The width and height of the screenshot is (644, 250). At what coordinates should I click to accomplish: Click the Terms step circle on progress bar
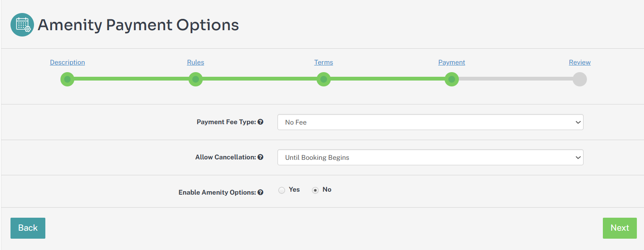[x=324, y=79]
